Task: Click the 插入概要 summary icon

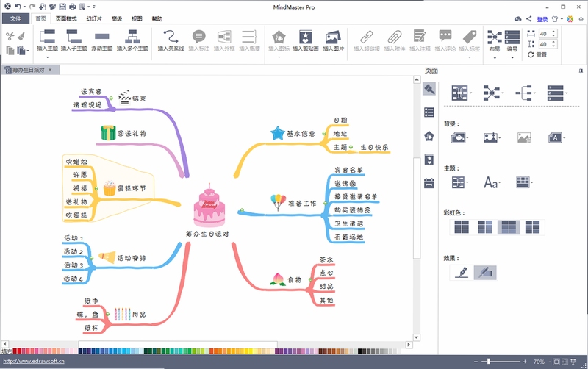Action: pos(249,37)
